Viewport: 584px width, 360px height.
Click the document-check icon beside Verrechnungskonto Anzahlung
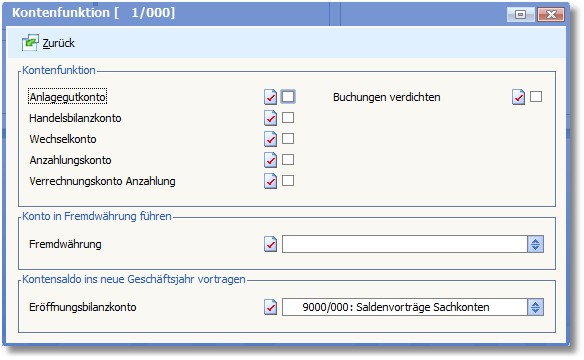coord(270,181)
